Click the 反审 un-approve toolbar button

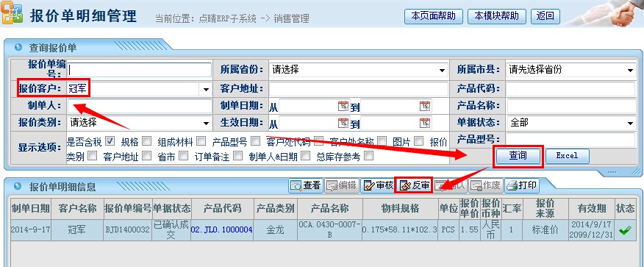[414, 185]
